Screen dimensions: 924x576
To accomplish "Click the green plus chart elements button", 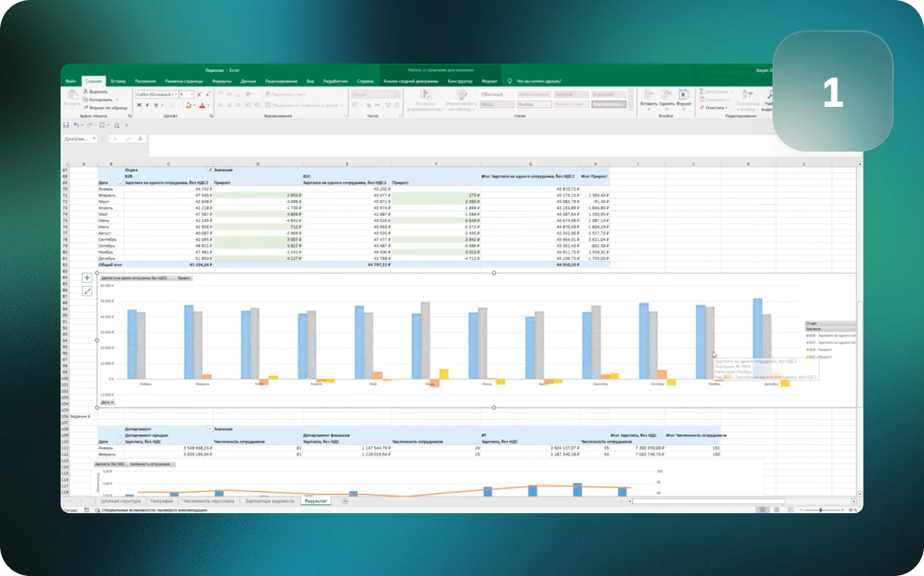I will [x=87, y=278].
